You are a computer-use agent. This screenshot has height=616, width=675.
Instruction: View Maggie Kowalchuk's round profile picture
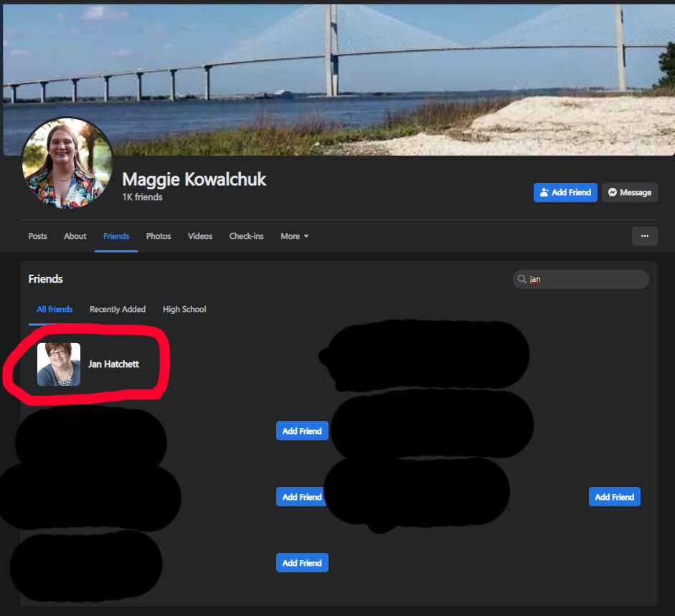click(67, 163)
